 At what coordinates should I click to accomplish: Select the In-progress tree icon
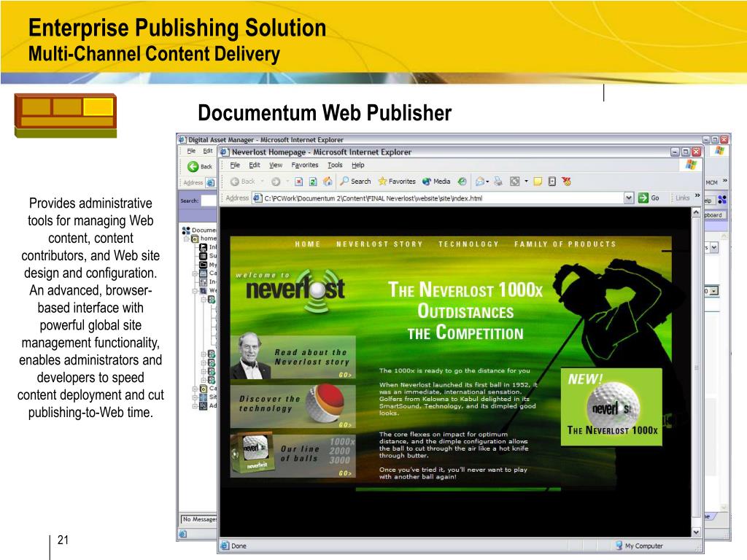point(203,282)
